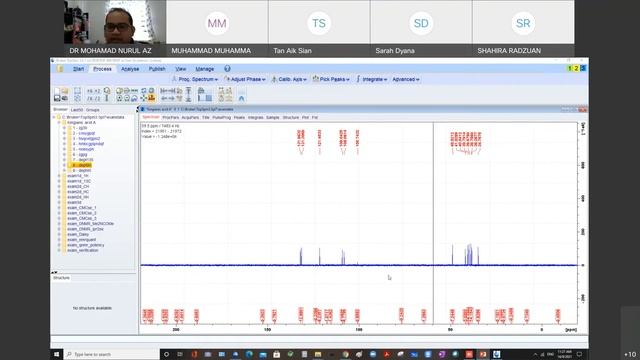Viewport: 640px width, 360px height.
Task: Click the highlighted orange toolbar icon
Action: [x=151, y=98]
